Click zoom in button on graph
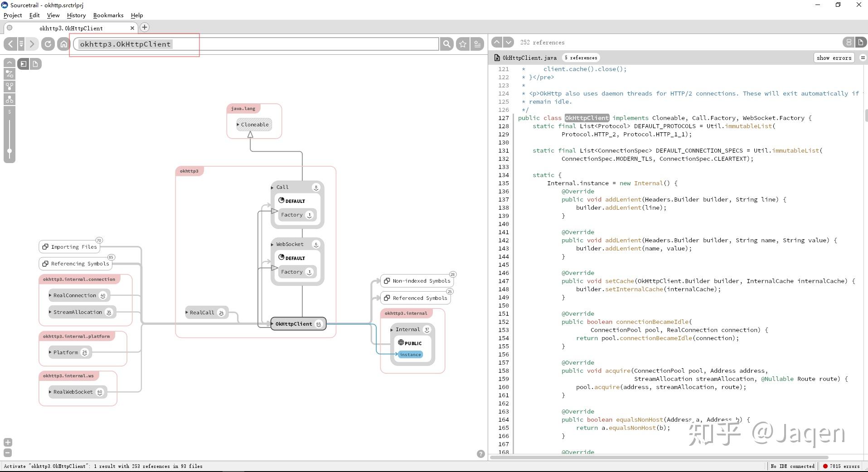 (x=8, y=442)
